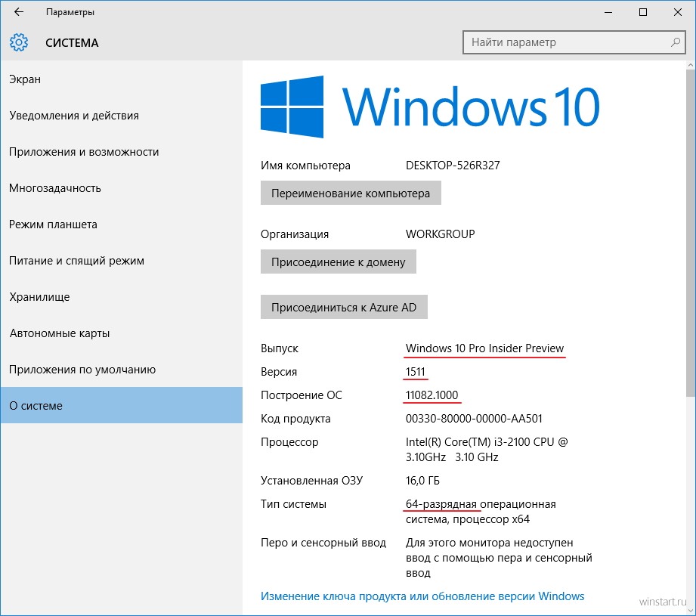Click the "Выпуск" label

click(x=279, y=348)
